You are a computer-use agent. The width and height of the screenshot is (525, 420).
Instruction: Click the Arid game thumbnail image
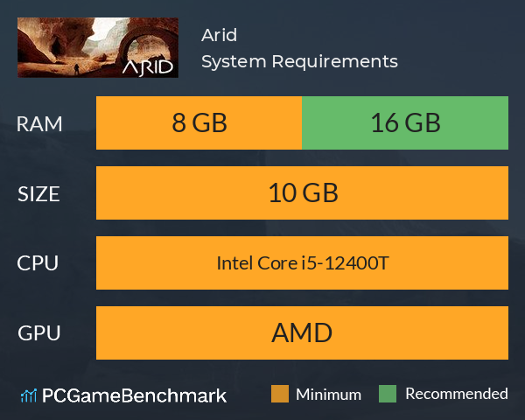(x=98, y=47)
